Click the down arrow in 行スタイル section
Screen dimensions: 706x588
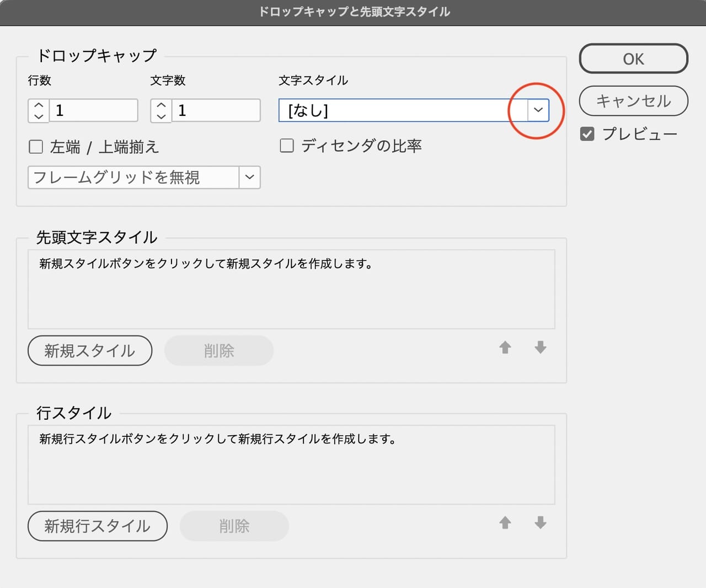(541, 523)
